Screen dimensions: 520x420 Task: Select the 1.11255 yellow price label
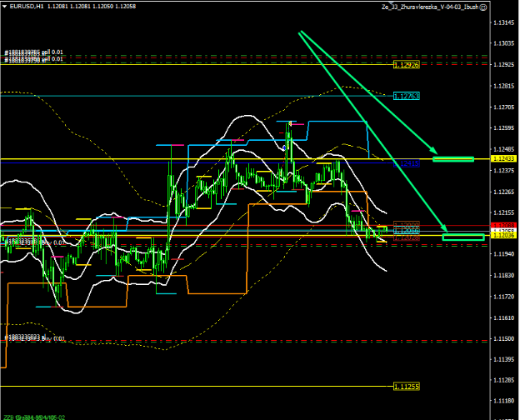405,387
